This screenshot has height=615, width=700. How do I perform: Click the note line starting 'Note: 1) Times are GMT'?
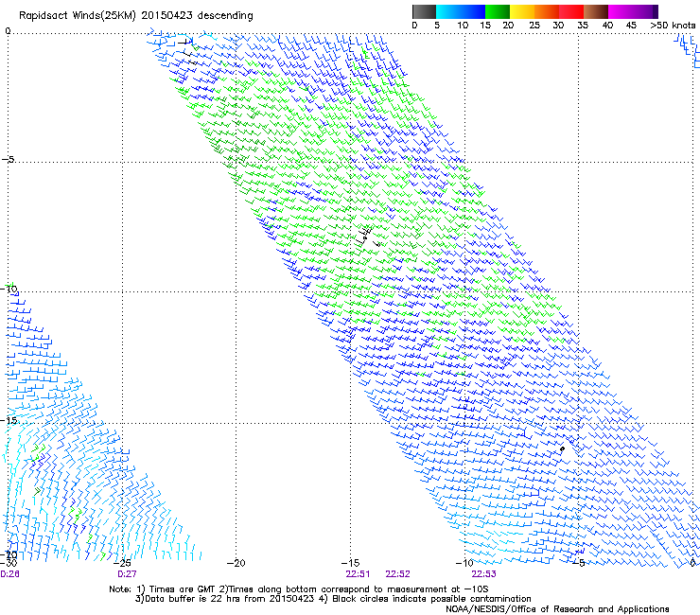click(298, 589)
